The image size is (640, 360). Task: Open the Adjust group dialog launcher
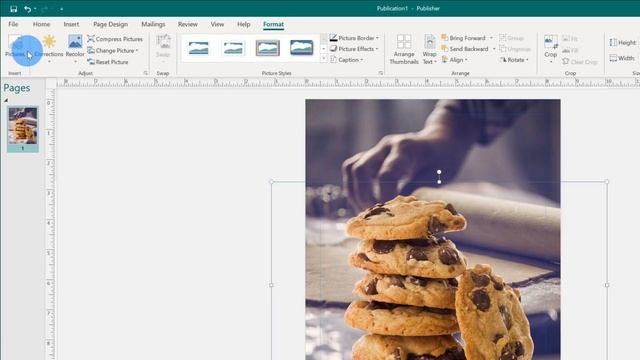click(146, 73)
